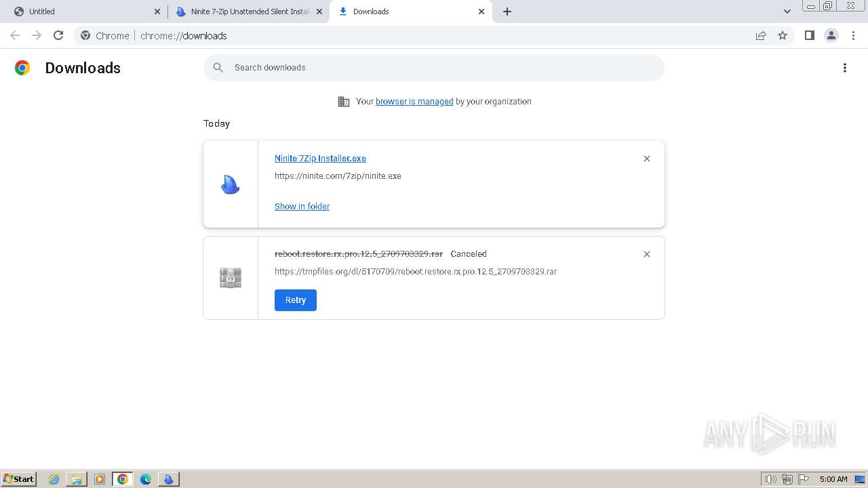
Task: Open the Chrome profile avatar
Action: tap(831, 35)
